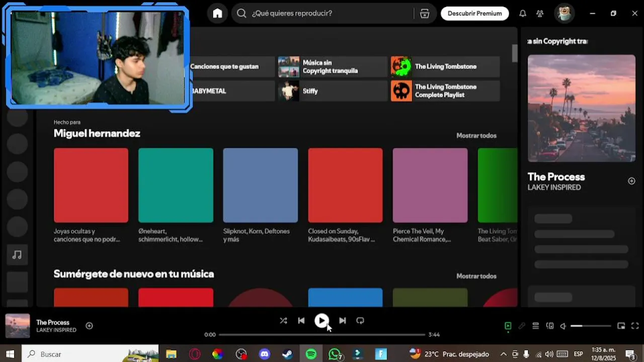Click the main content vertical scrollbar
Screen dimensions: 644x362
tap(514, 53)
